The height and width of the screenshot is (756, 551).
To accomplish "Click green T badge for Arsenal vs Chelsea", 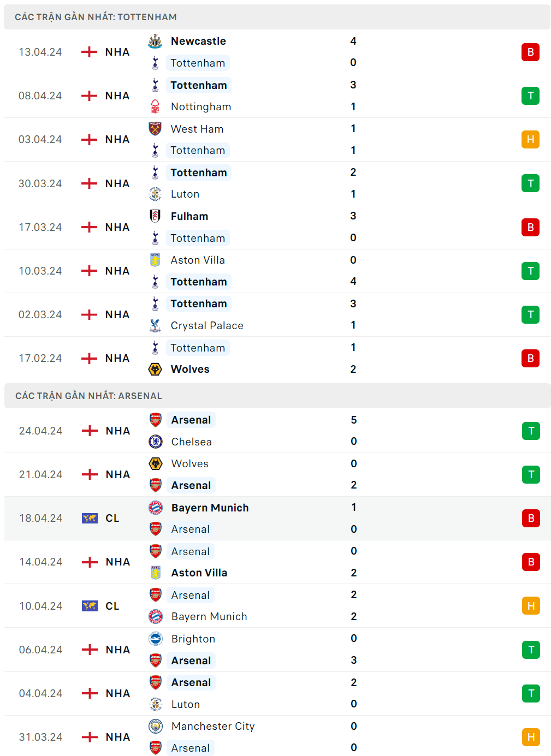I will tap(531, 431).
